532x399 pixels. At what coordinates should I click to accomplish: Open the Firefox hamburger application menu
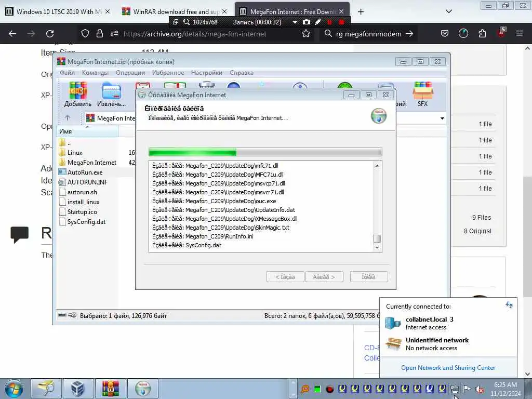click(x=520, y=34)
